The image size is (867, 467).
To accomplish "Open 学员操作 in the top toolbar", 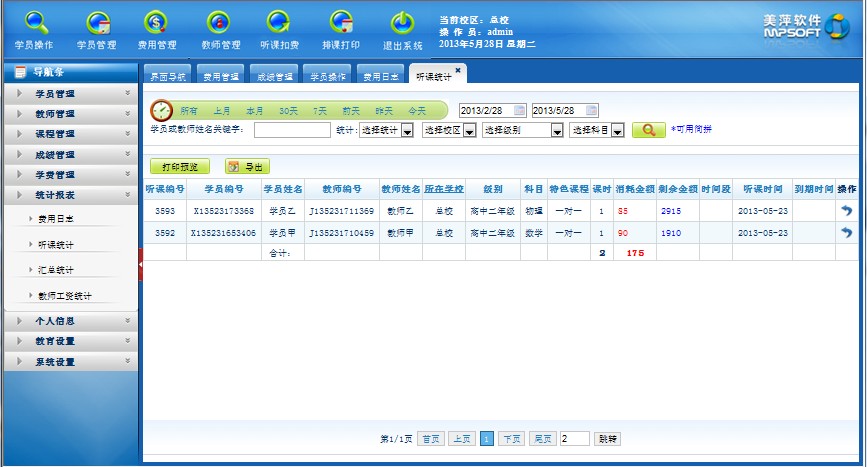I will pos(35,28).
